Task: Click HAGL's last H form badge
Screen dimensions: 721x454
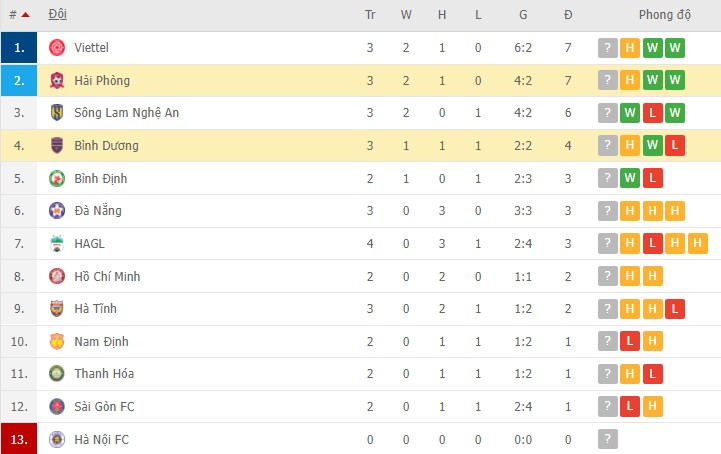Action: (697, 243)
